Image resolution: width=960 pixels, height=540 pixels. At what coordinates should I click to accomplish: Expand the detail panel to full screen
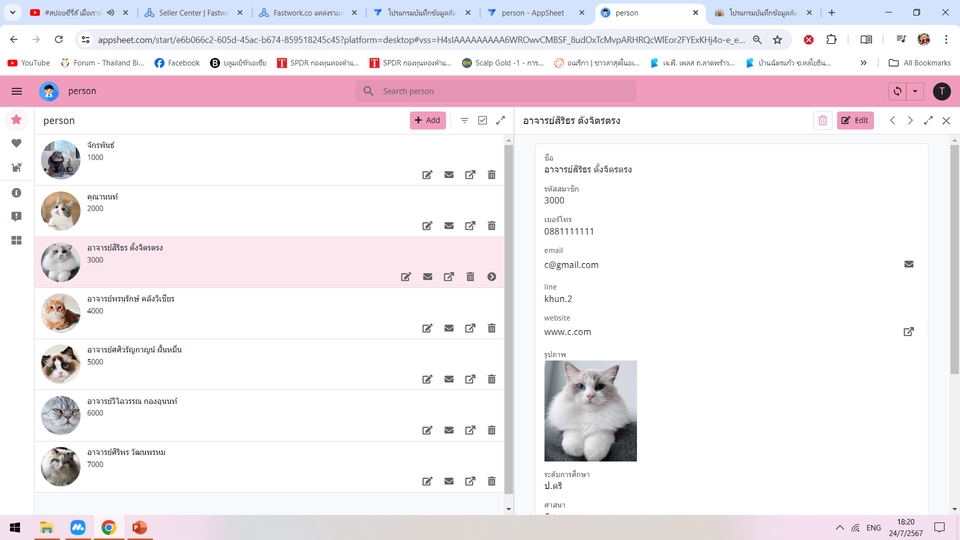(x=928, y=121)
